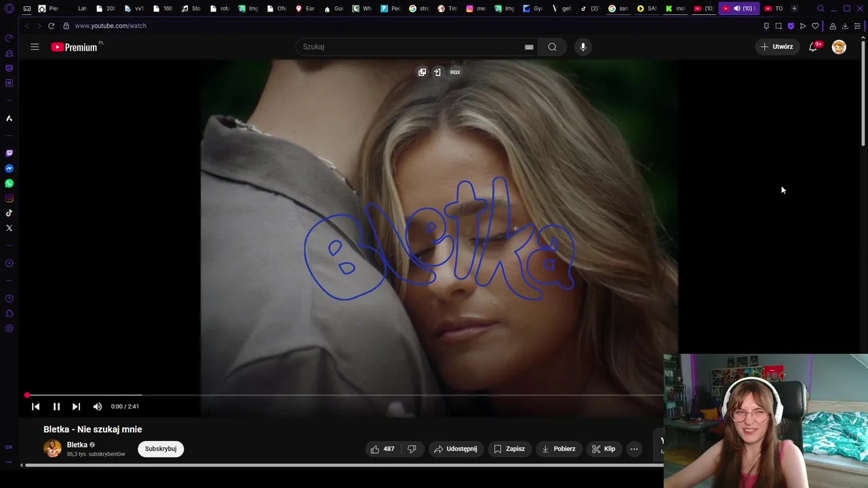Open sidebar extensions cube icon

pos(9,314)
